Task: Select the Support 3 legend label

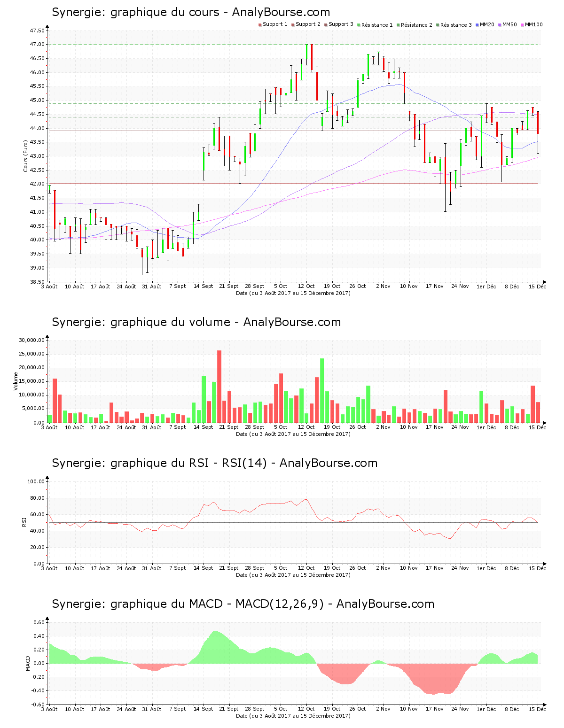Action: (x=341, y=24)
